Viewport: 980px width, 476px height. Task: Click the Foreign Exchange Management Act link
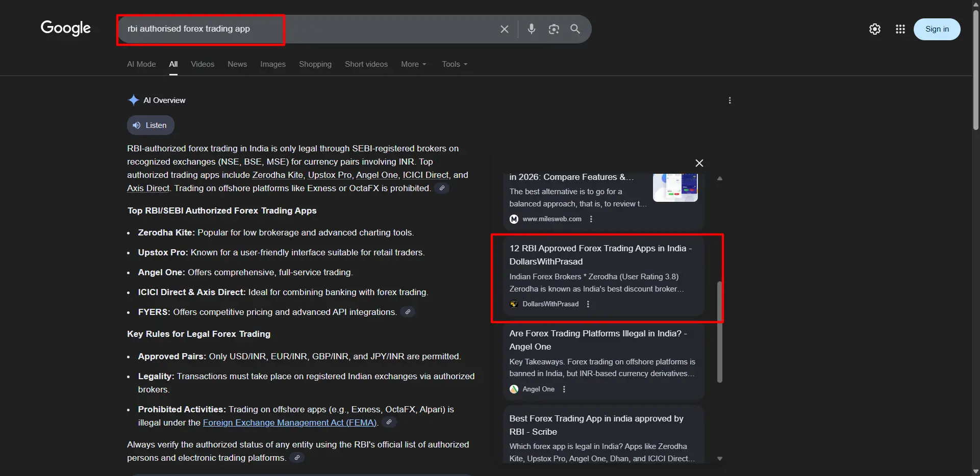tap(290, 422)
